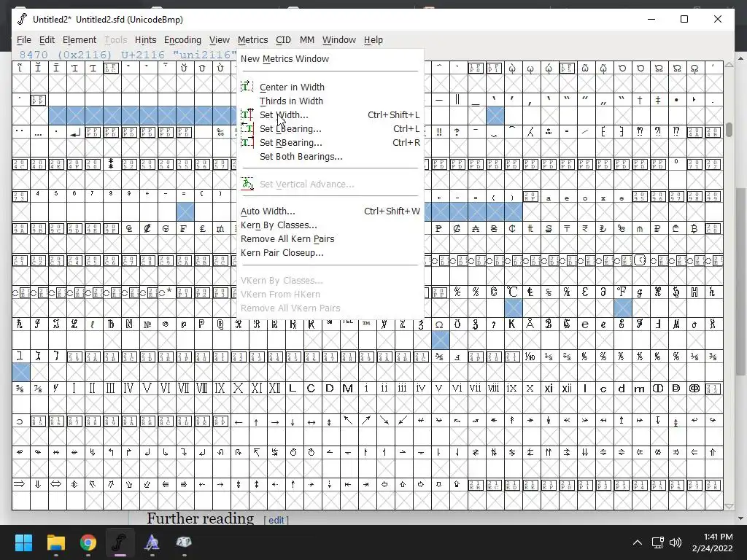Viewport: 747px width, 560px height.
Task: Click the Set RBearing icon in menu
Action: (x=247, y=142)
